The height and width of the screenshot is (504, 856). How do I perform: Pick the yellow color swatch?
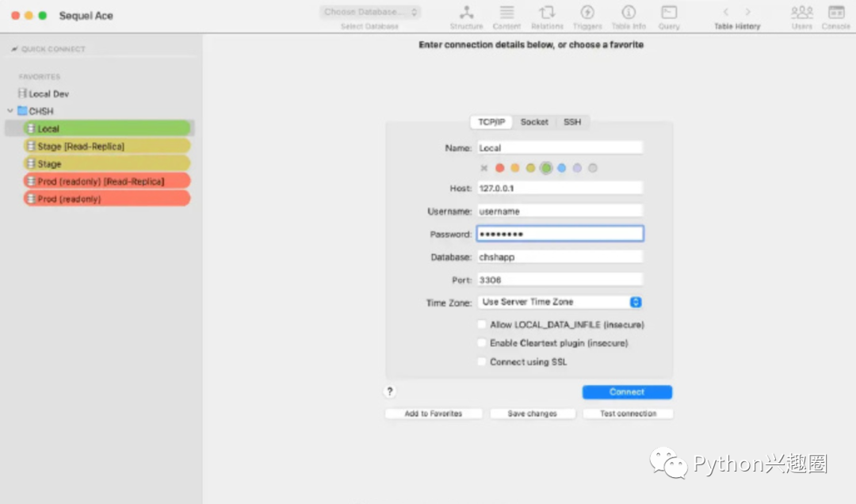click(x=530, y=168)
